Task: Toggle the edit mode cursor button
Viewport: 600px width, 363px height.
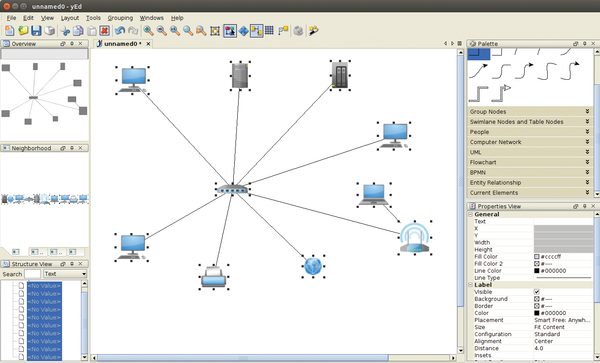Action: 230,31
